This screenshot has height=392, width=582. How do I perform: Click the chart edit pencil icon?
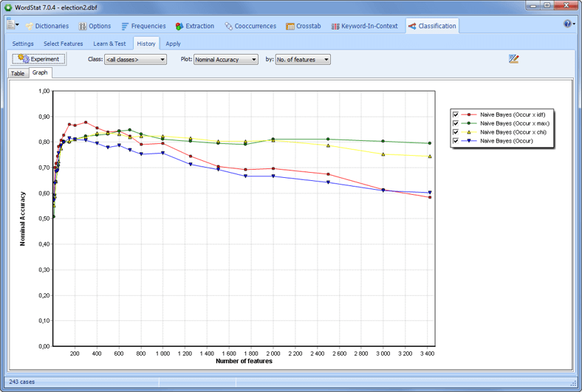pos(514,59)
